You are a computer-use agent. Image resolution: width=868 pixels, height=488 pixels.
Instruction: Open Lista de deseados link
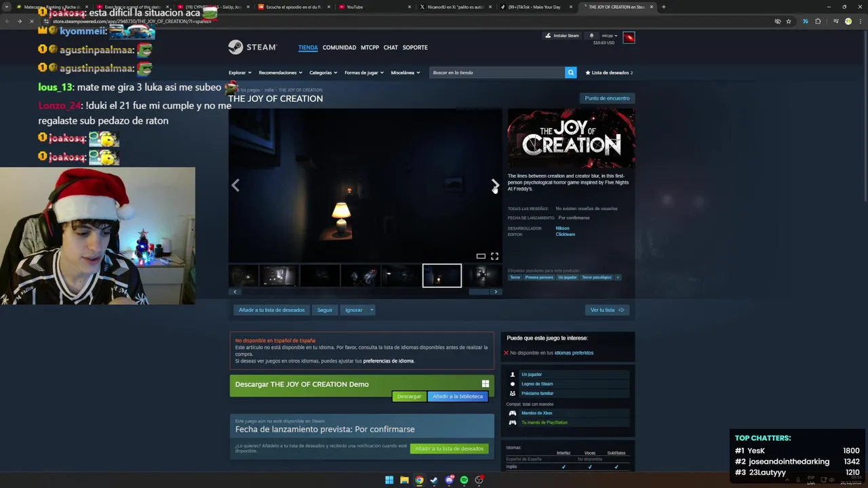click(x=609, y=73)
